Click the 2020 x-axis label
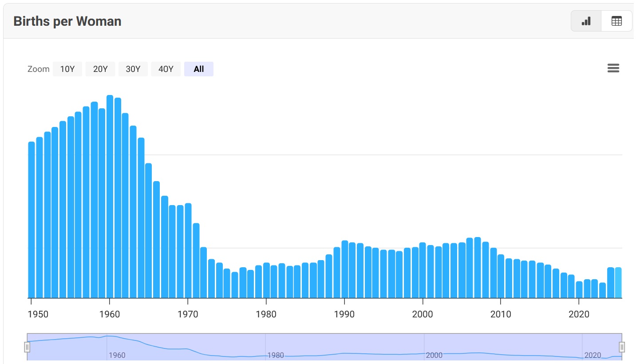 (579, 314)
